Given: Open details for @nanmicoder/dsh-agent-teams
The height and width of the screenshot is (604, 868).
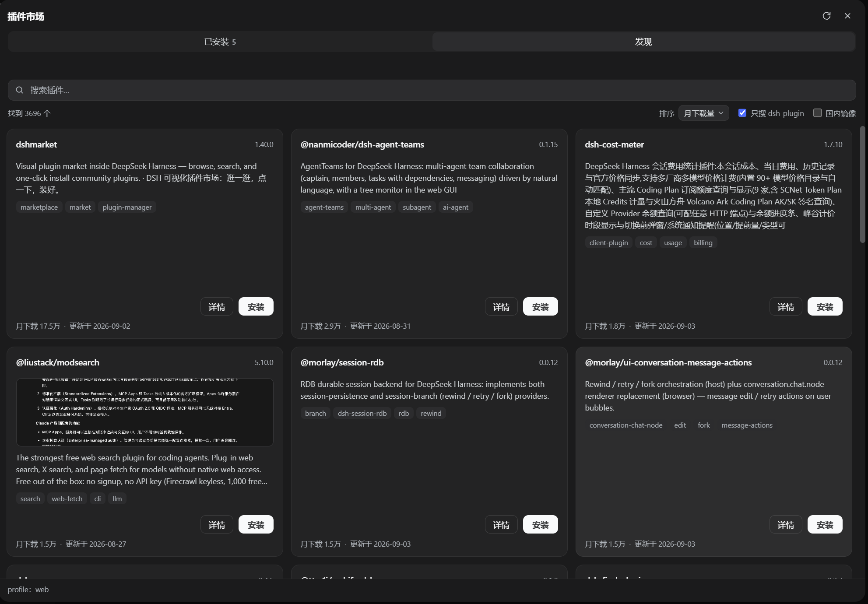Looking at the screenshot, I should [x=501, y=307].
